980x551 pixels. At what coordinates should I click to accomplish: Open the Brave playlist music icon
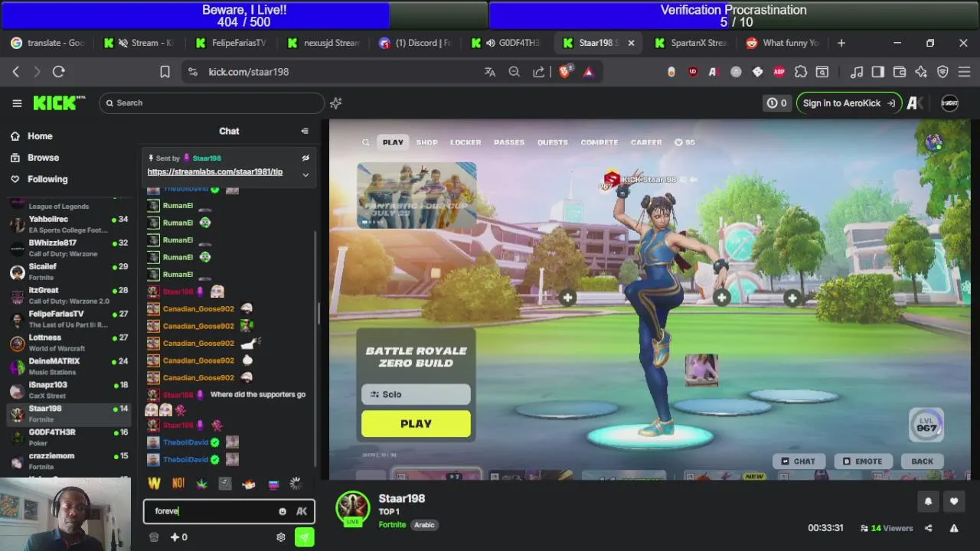coord(857,72)
